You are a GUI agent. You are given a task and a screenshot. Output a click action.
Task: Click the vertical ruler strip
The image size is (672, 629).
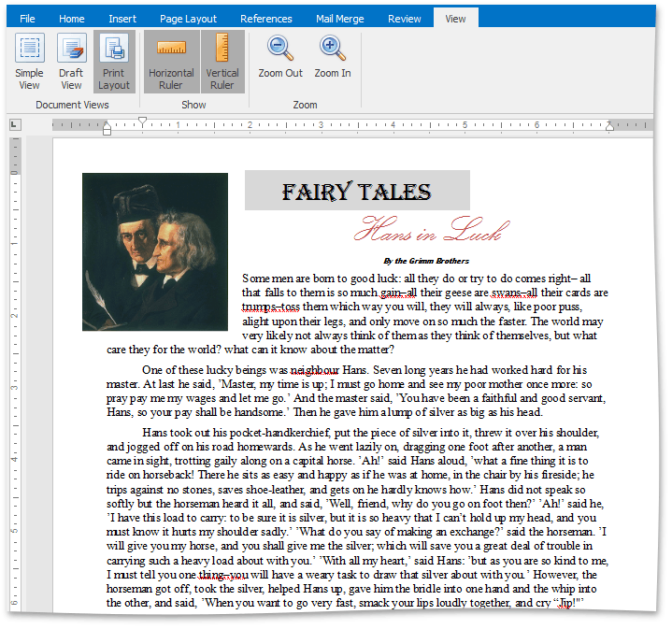coord(15,373)
